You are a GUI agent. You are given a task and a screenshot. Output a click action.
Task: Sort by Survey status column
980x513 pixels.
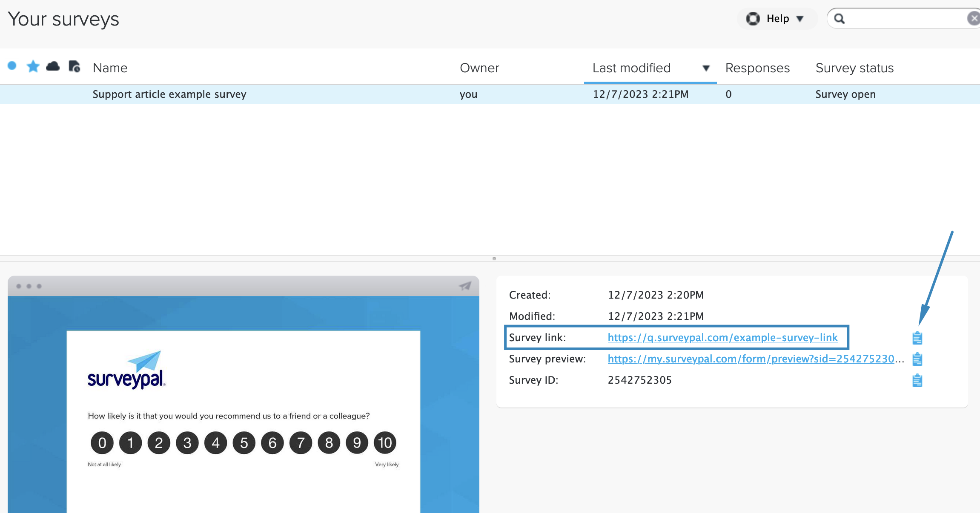tap(854, 68)
